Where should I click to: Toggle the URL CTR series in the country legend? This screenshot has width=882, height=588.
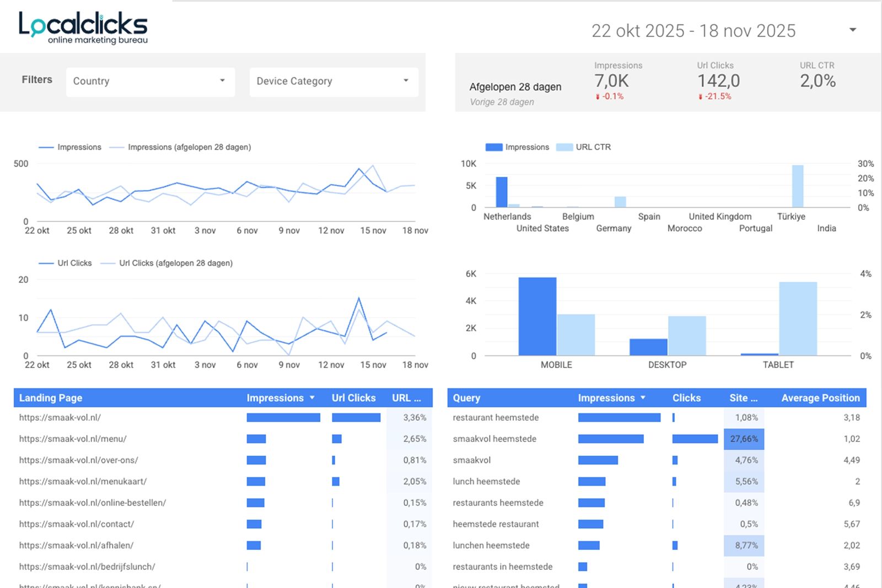pyautogui.click(x=584, y=147)
